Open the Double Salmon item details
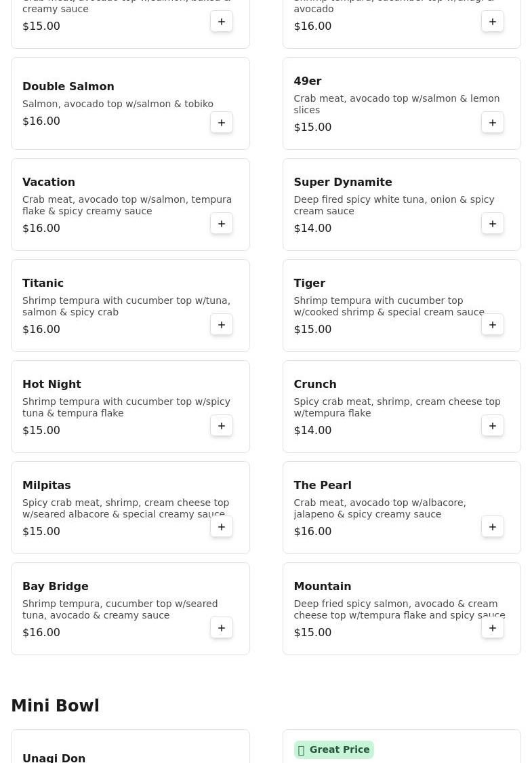The image size is (532, 763). [68, 87]
